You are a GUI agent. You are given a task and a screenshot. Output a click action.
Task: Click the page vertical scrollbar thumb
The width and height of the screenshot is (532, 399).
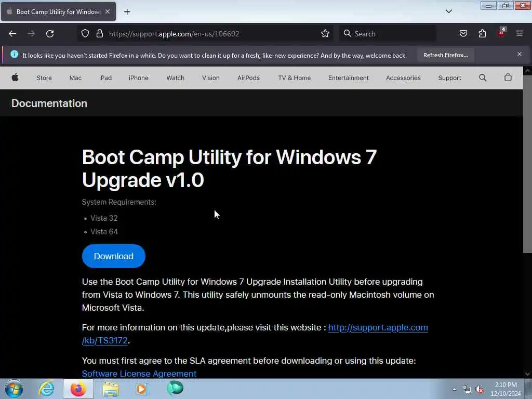coord(527,164)
